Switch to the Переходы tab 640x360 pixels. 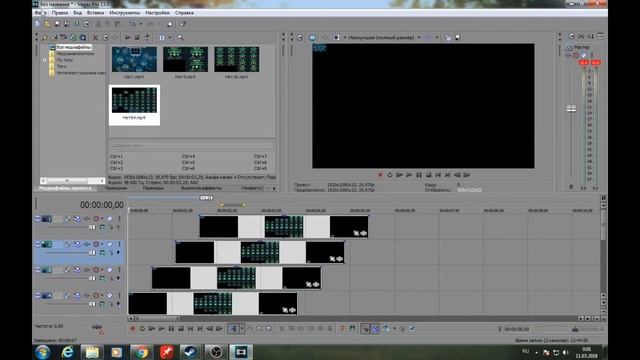(153, 188)
